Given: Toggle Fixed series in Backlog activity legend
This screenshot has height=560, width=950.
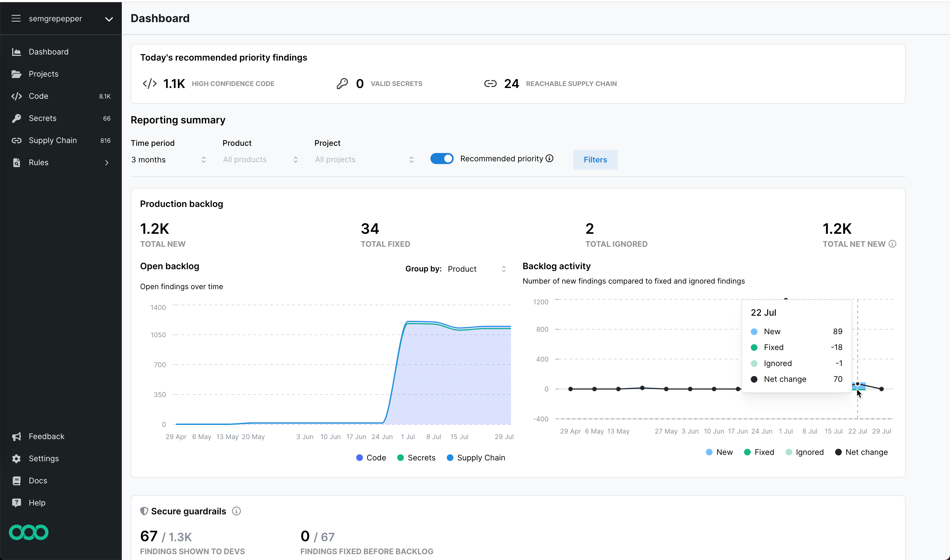Looking at the screenshot, I should [759, 452].
